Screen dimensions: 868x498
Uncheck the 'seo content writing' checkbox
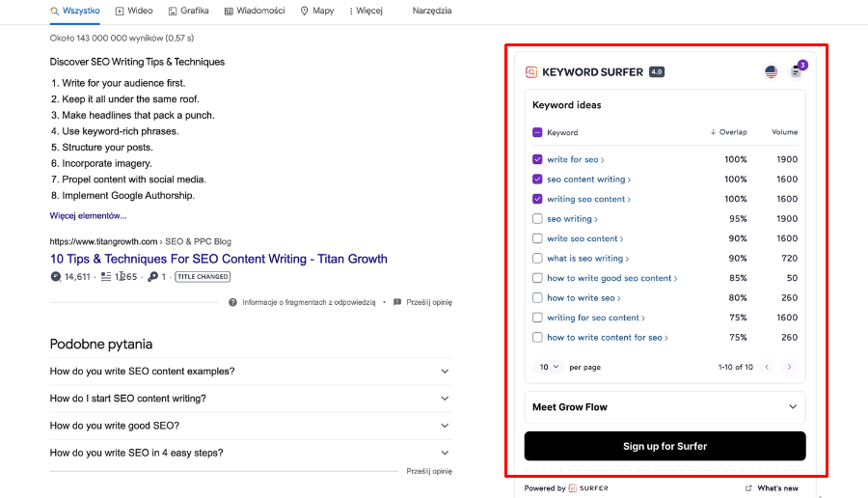point(537,179)
